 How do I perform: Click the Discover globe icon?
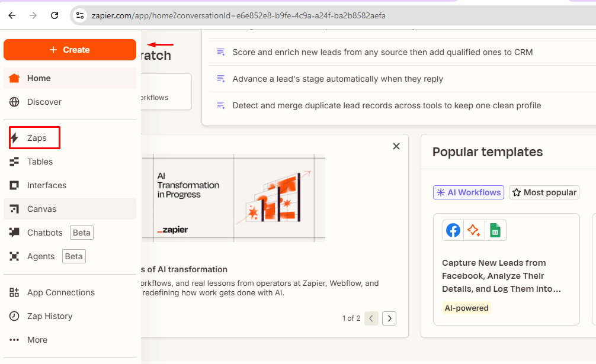tap(15, 102)
